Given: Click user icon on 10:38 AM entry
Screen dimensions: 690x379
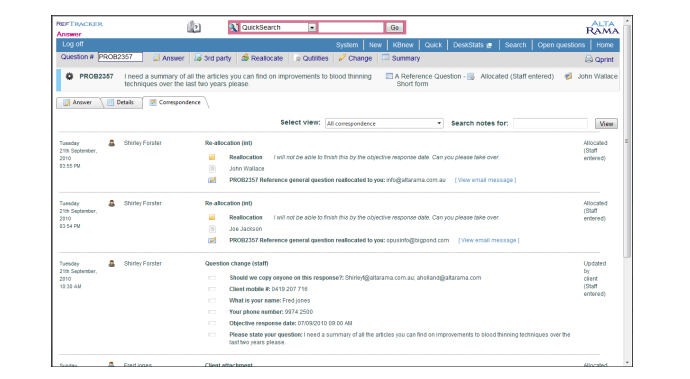Looking at the screenshot, I should (x=112, y=264).
